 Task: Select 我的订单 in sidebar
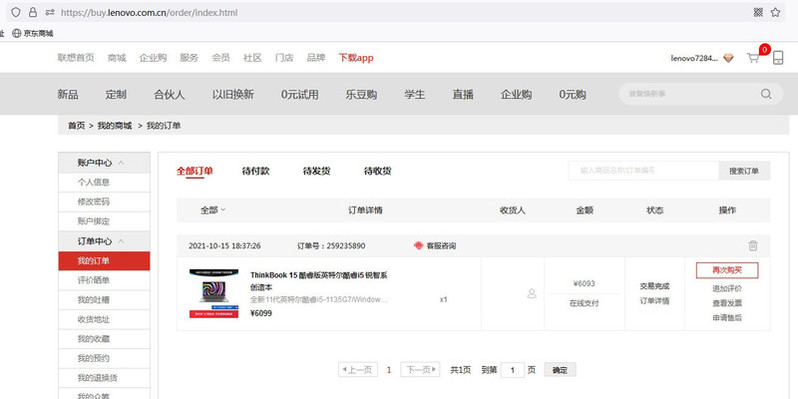click(104, 261)
